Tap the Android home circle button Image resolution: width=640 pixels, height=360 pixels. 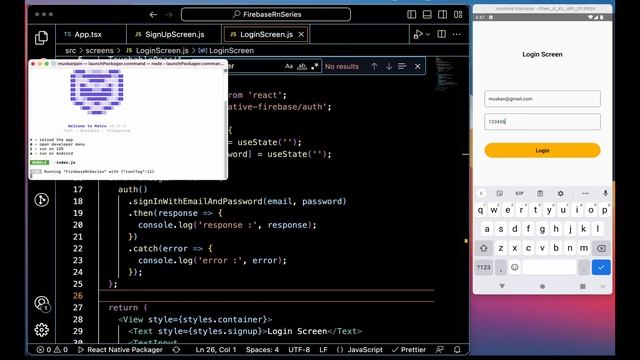click(542, 286)
